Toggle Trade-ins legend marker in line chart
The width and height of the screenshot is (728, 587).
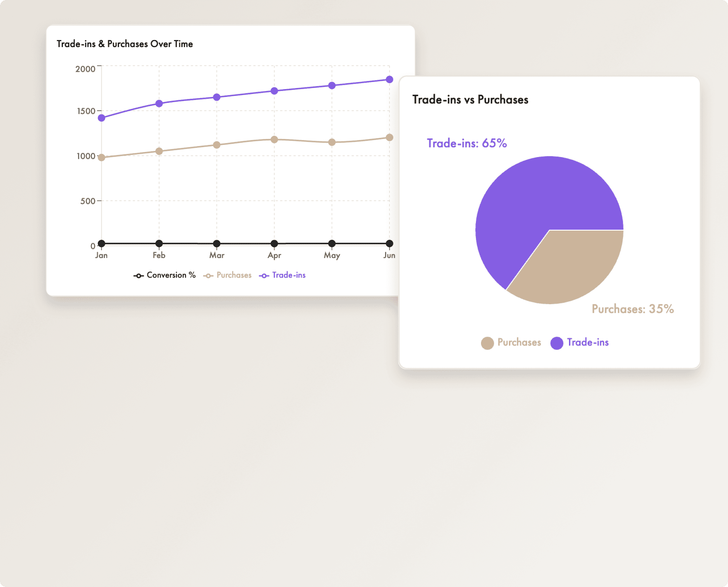[264, 276]
